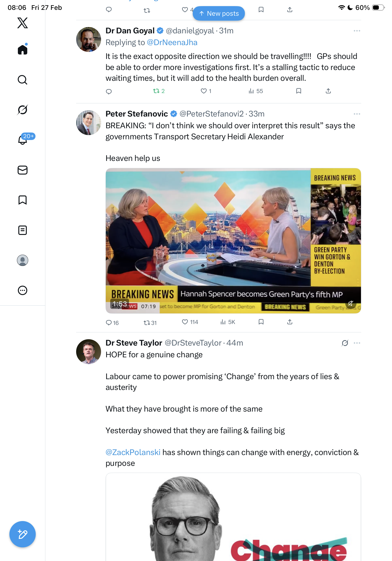Bookmark Peter Stefanovic's post

(261, 322)
